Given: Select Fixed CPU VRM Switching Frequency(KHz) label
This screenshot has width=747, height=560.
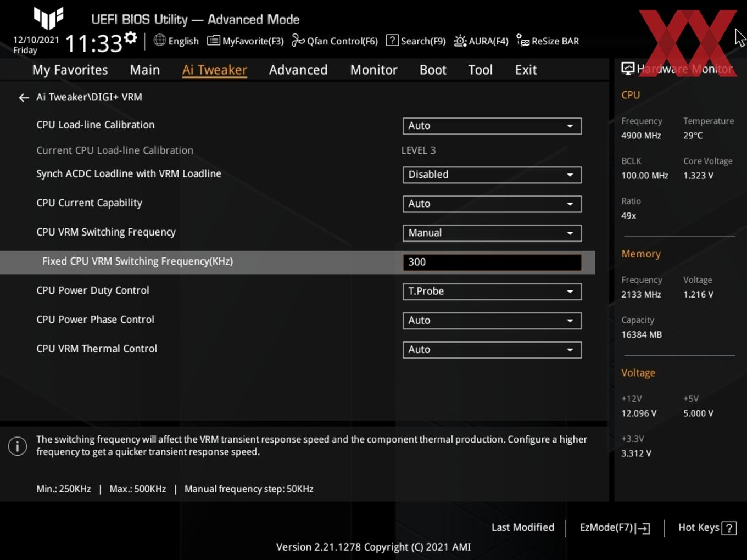Looking at the screenshot, I should (x=137, y=261).
